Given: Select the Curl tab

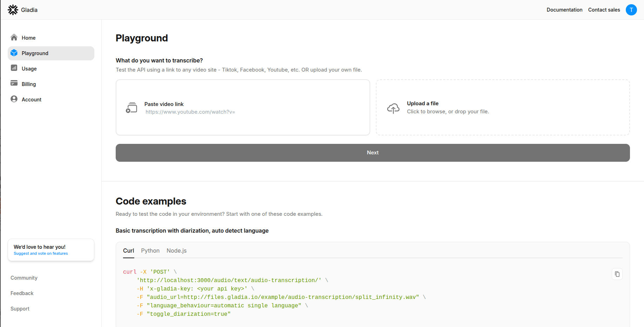Looking at the screenshot, I should tap(128, 251).
